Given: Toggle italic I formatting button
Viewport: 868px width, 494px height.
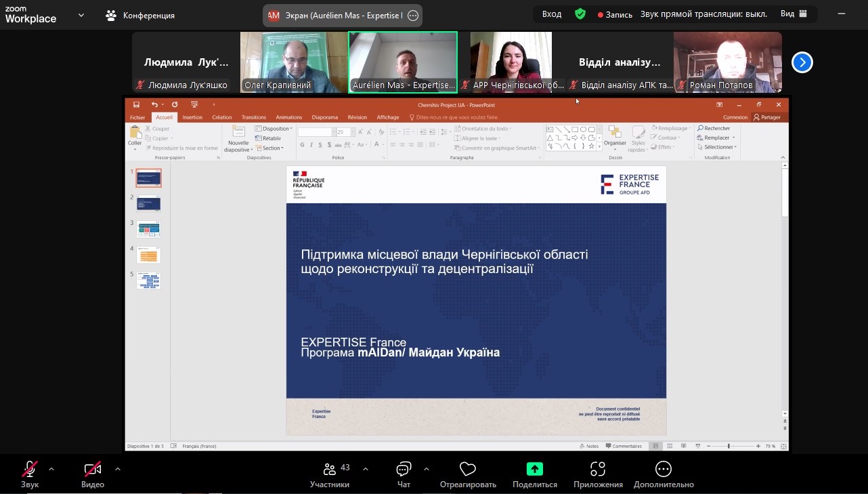Looking at the screenshot, I should pyautogui.click(x=311, y=144).
